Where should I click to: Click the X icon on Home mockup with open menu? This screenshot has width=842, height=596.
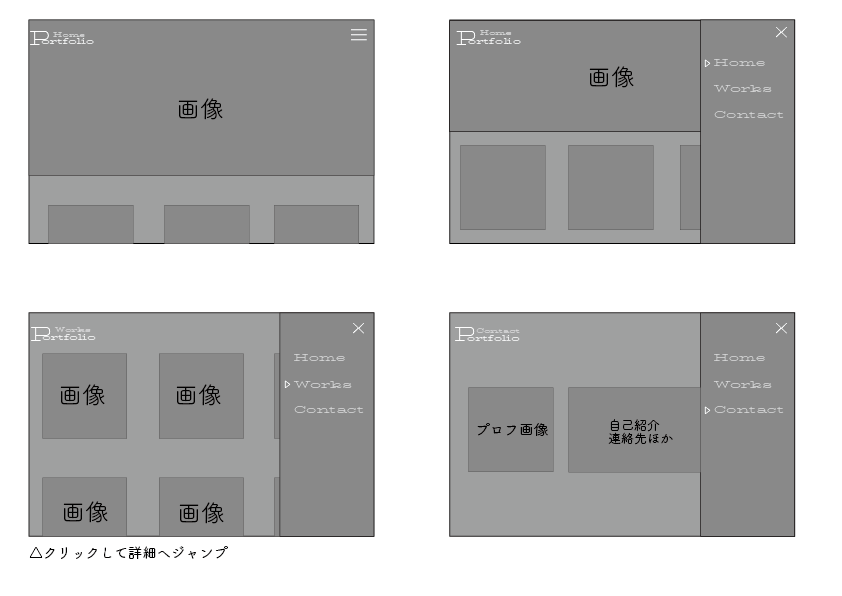tap(781, 32)
